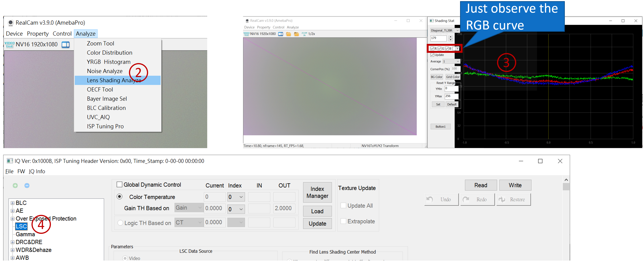Click the Video Fmt icon in left window
Viewport: 644px width, 264px height.
[x=10, y=45]
